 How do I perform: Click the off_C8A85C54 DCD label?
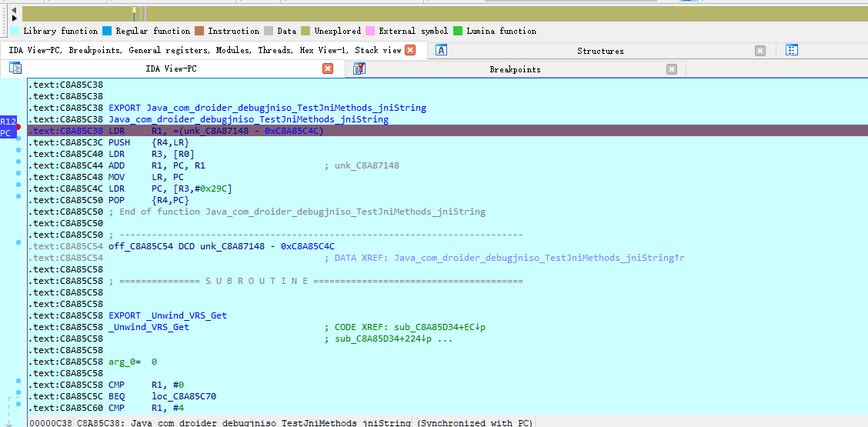pos(141,246)
